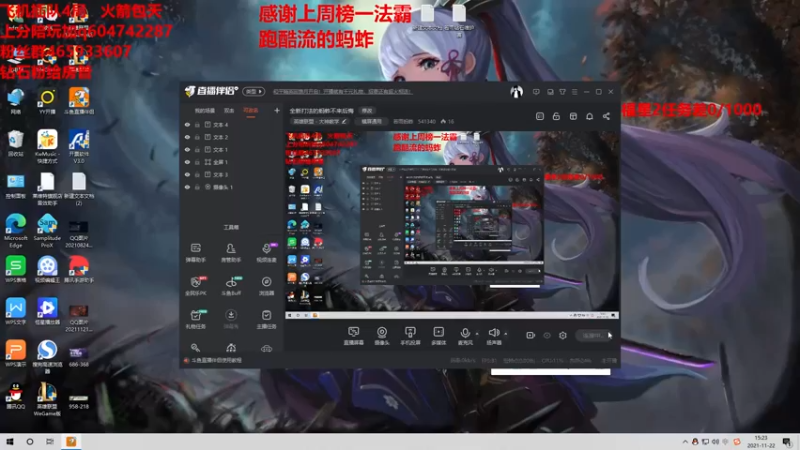Open the mail icon in title bar
Screen dimensions: 800x450
pyautogui.click(x=550, y=92)
